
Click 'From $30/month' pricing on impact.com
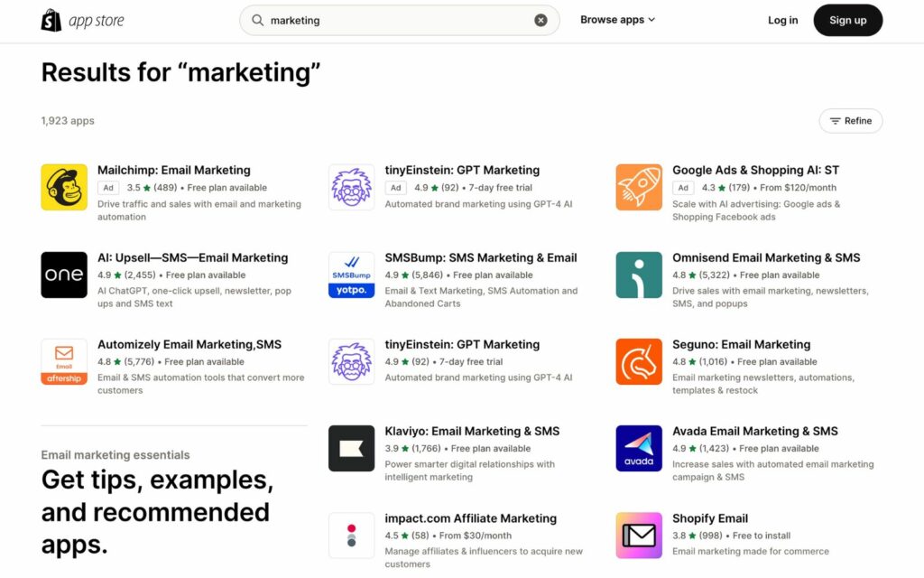475,536
